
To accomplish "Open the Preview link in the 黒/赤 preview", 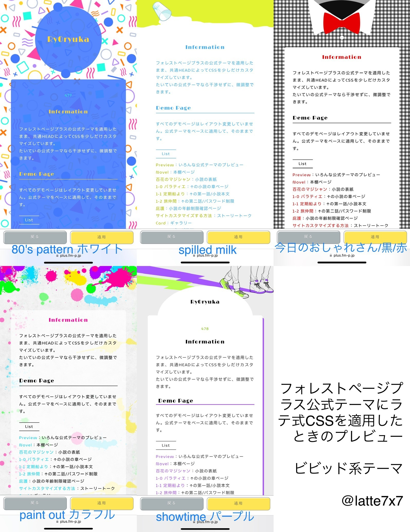I will pos(302,175).
